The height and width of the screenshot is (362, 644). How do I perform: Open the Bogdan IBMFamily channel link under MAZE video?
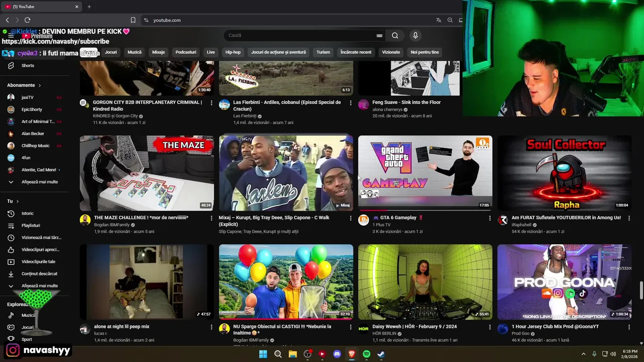(x=111, y=225)
